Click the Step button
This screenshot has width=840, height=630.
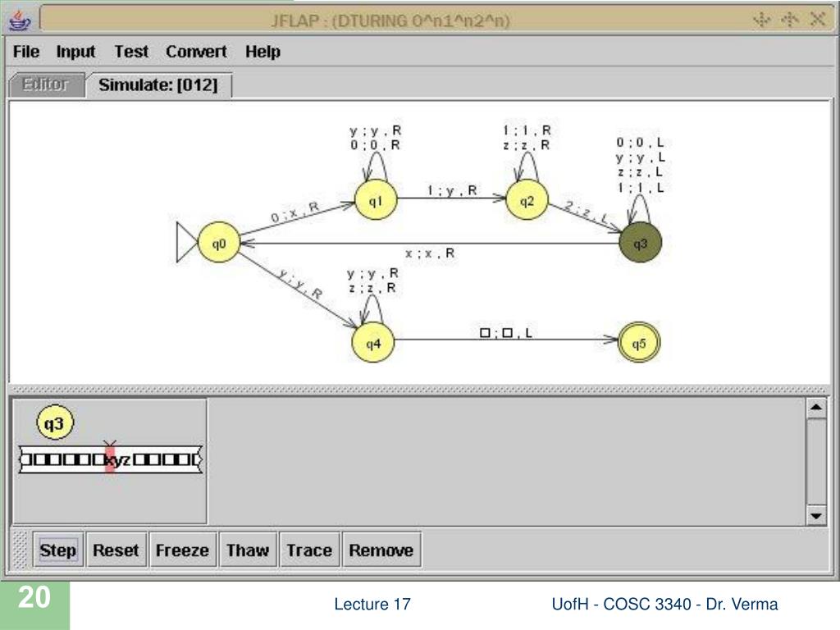58,550
